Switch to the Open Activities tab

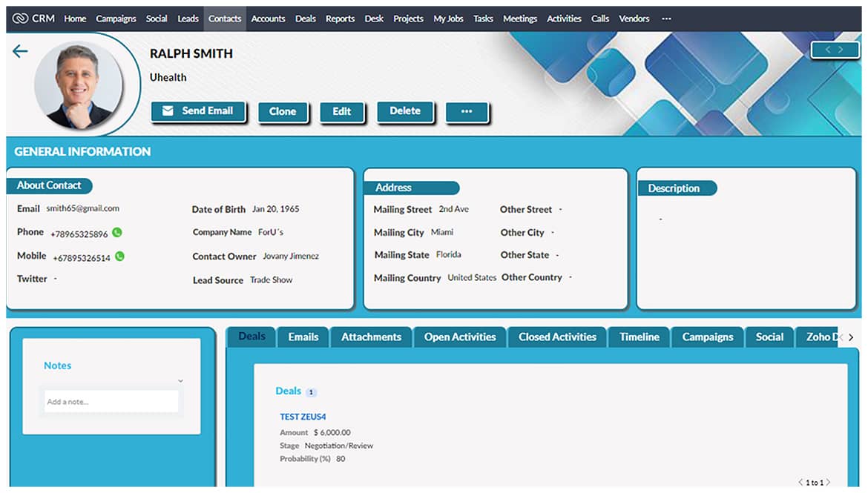pyautogui.click(x=460, y=337)
